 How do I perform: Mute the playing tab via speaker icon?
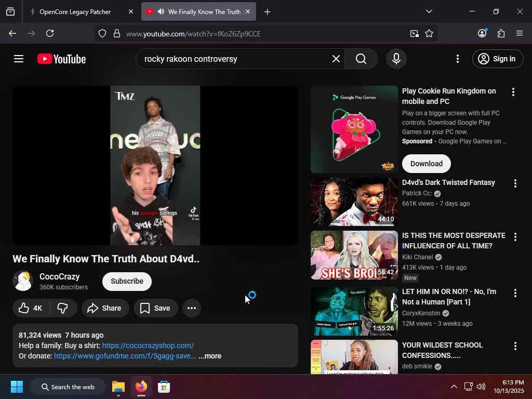click(161, 12)
